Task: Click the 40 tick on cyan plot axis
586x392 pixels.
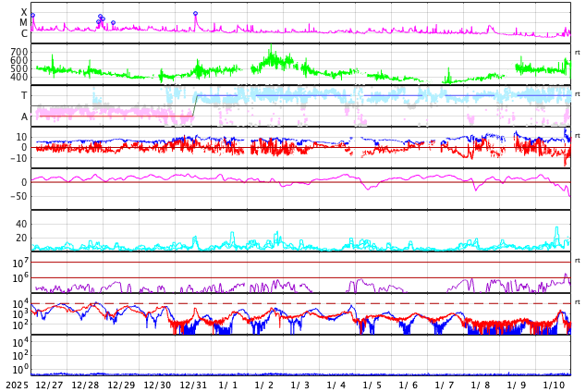Action: (x=21, y=224)
